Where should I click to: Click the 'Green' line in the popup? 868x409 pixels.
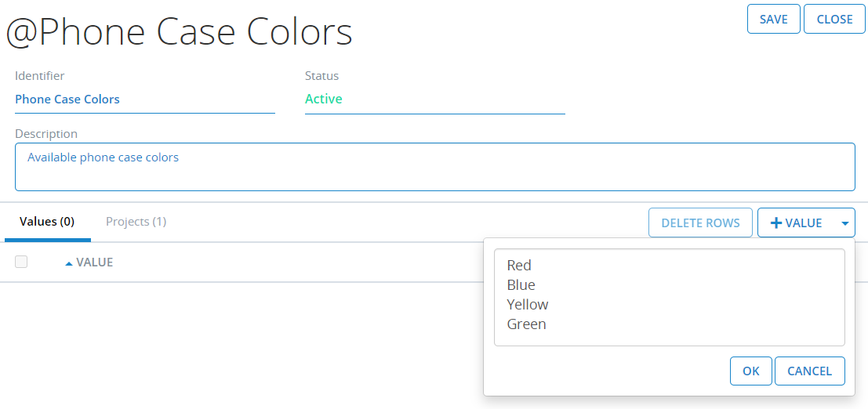[526, 324]
